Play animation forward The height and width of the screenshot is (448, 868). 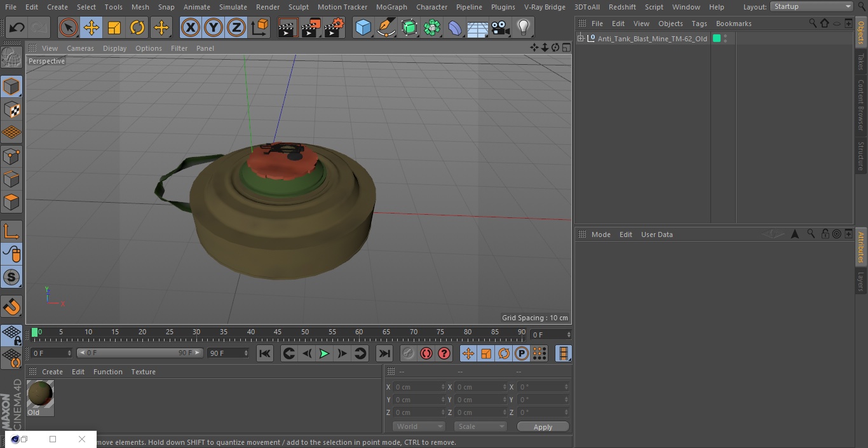pyautogui.click(x=324, y=353)
